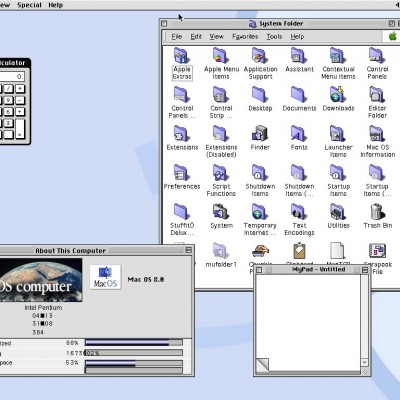Open the Mac OS Information folder
The width and height of the screenshot is (400, 400).
click(x=377, y=134)
